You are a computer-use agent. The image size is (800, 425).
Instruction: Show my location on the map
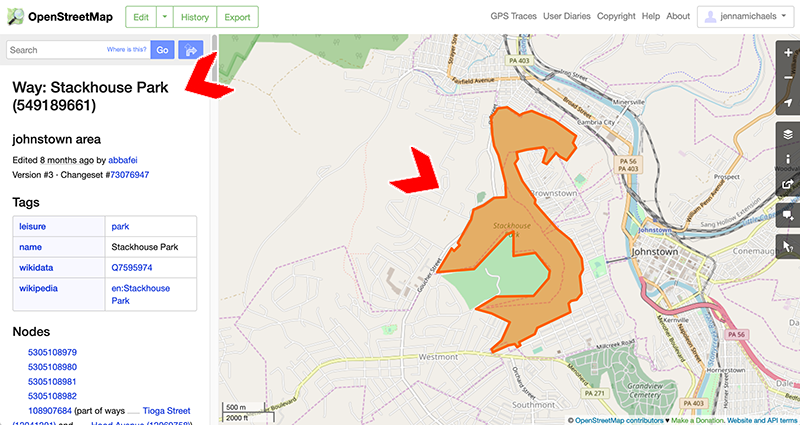point(789,102)
